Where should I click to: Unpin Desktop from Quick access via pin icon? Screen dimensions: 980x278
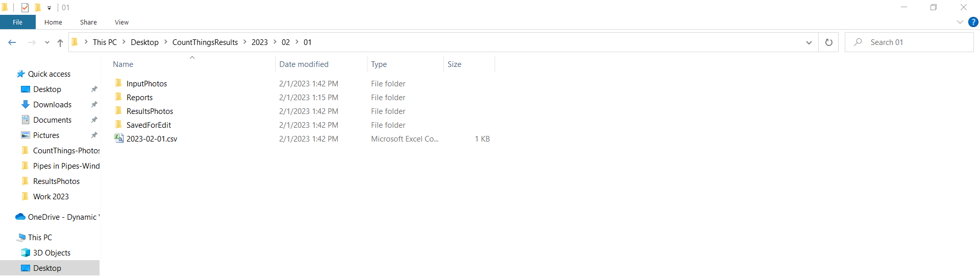click(94, 89)
